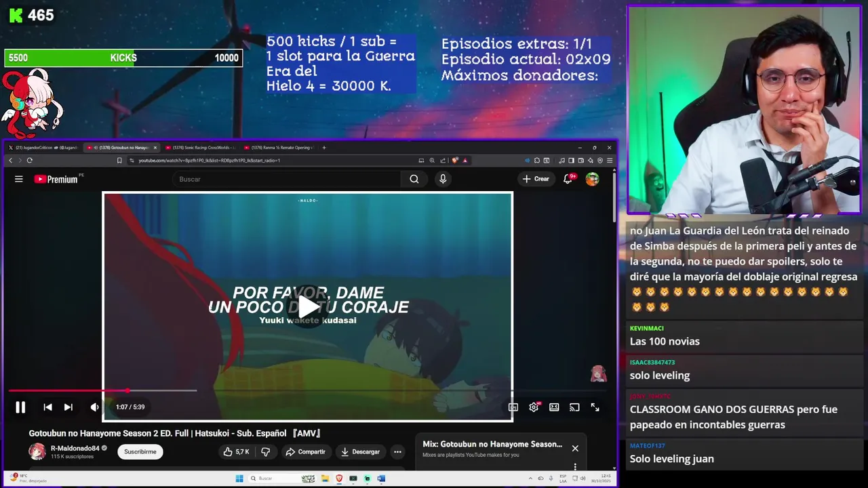This screenshot has width=868, height=488.
Task: Open Brave browser from the taskbar
Action: pyautogui.click(x=339, y=479)
